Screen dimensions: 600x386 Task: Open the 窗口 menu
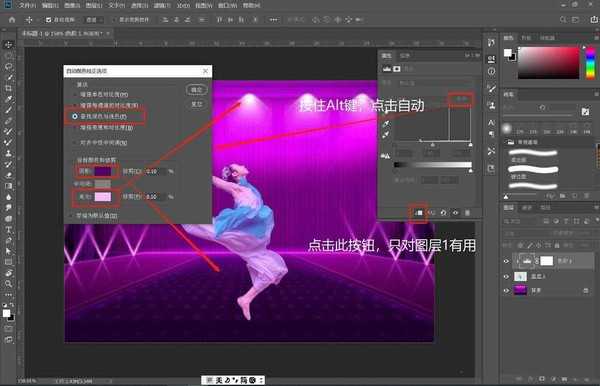pos(227,5)
